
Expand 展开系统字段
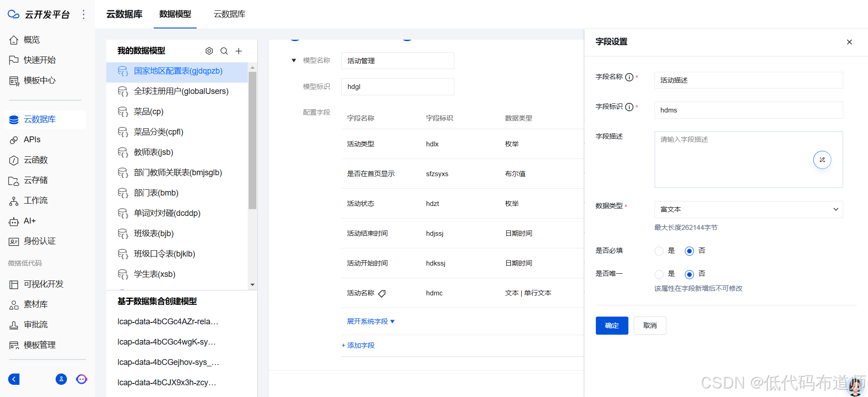[x=371, y=322]
